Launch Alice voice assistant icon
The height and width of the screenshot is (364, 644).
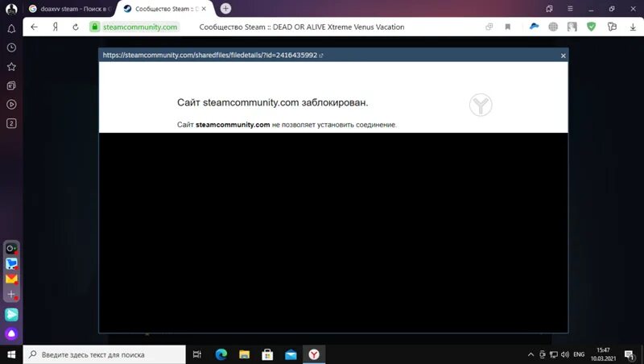(11, 333)
